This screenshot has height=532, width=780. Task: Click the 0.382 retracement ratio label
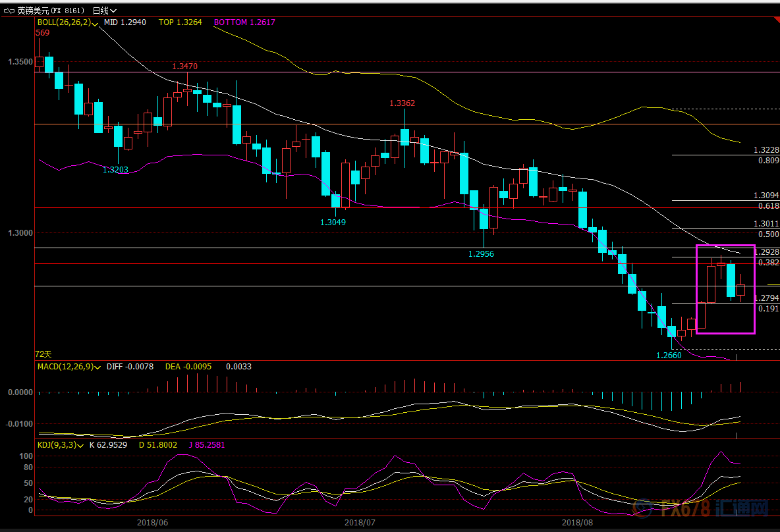769,263
